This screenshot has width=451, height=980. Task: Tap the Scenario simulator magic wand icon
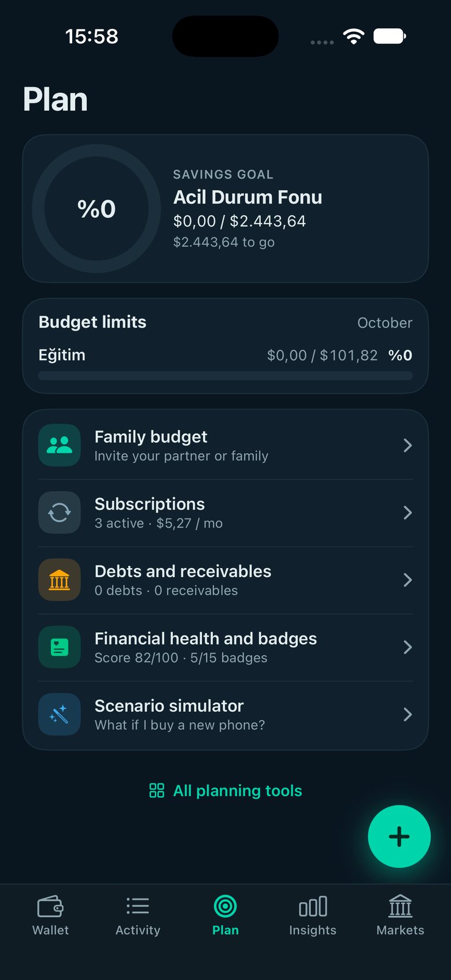60,714
